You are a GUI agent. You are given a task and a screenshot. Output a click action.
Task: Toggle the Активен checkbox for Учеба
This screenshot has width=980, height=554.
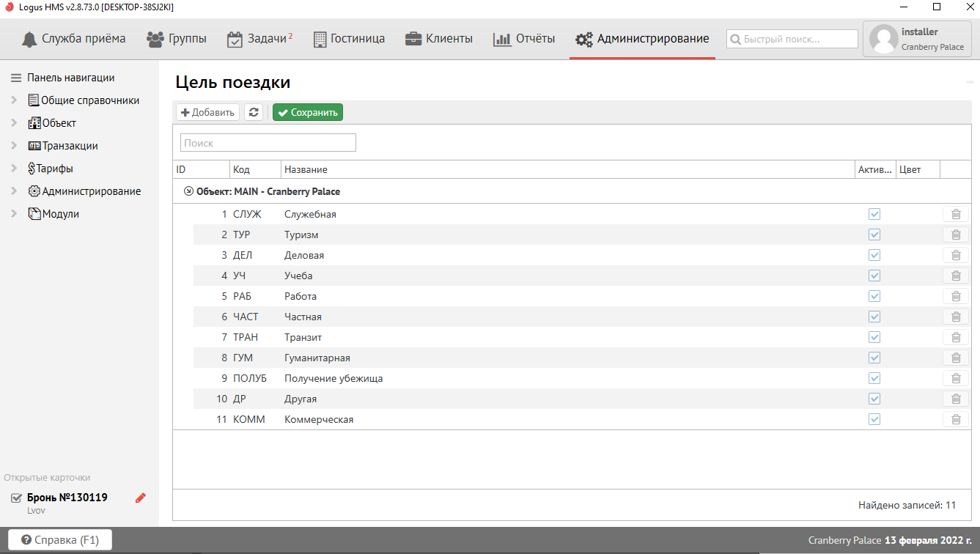tap(874, 276)
